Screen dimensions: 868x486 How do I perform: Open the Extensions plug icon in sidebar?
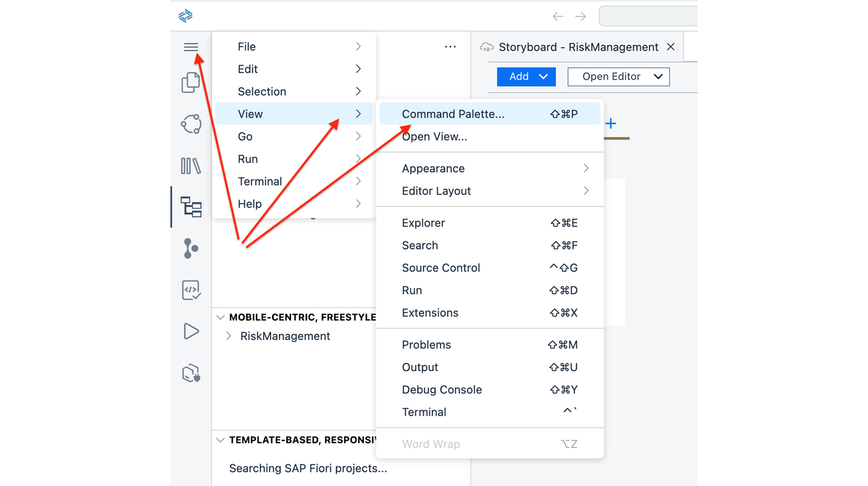pos(191,373)
